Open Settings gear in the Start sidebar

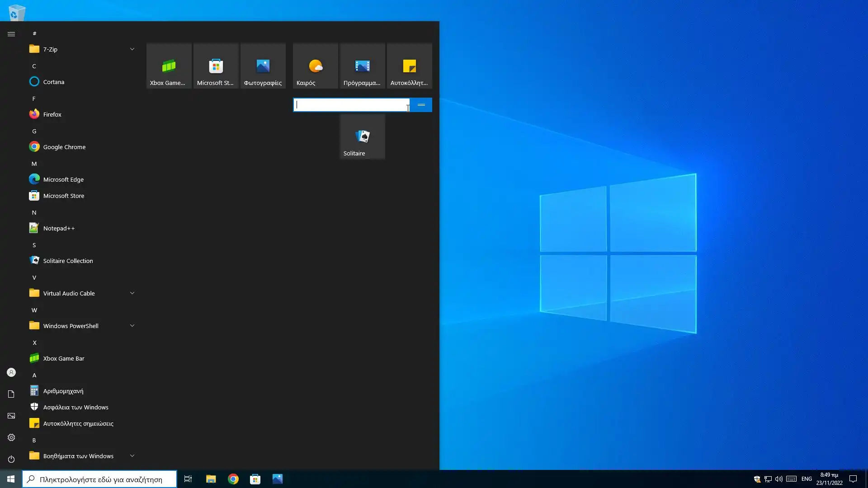(11, 437)
